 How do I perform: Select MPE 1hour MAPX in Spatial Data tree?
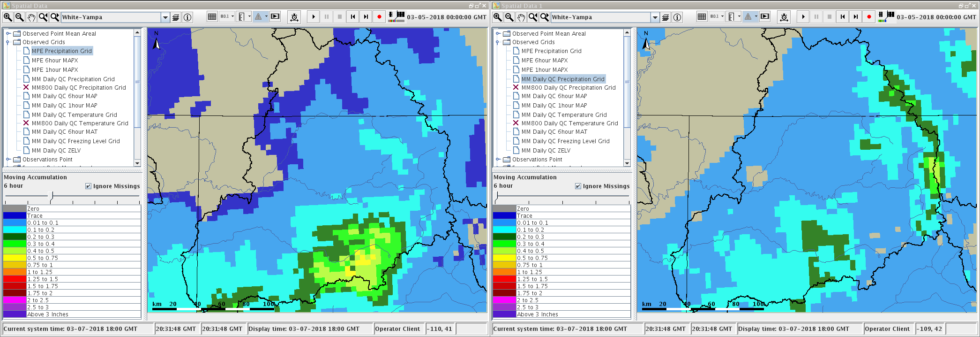(55, 70)
